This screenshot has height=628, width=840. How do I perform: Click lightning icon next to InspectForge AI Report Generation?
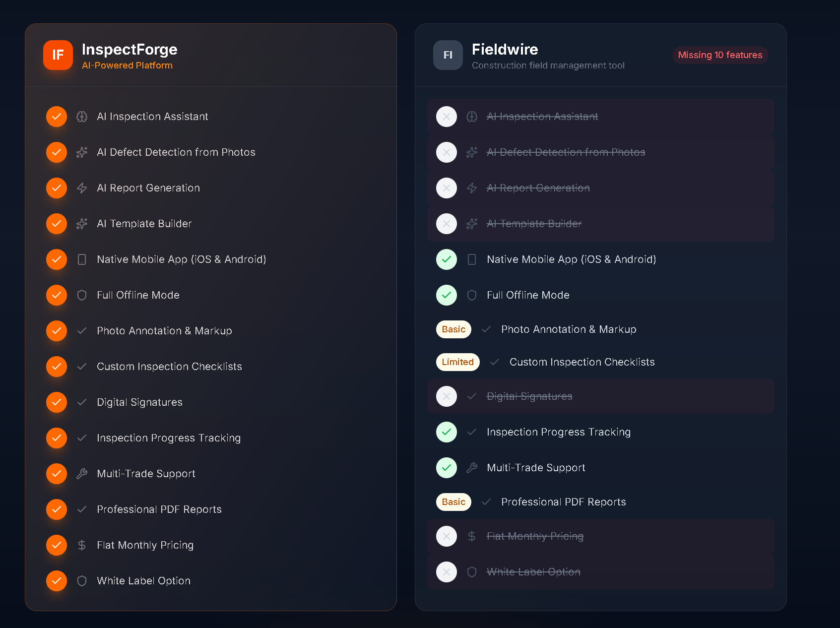tap(82, 188)
